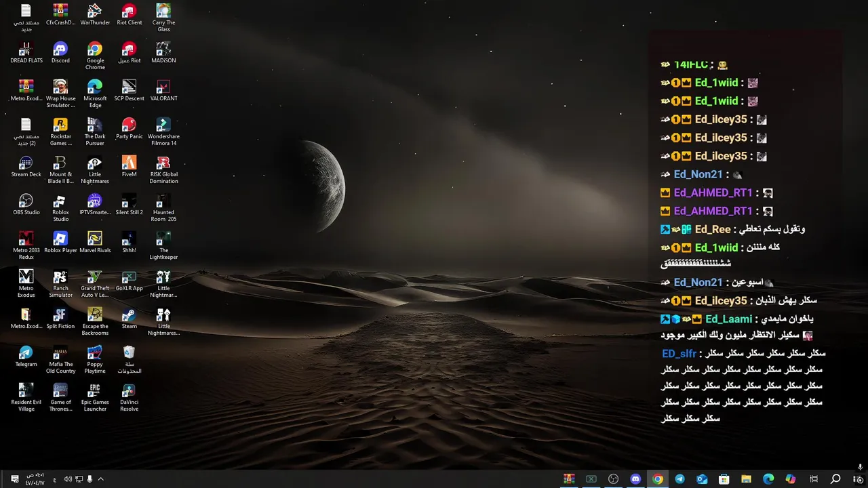Select the GoXLR App desktop icon

tap(129, 281)
